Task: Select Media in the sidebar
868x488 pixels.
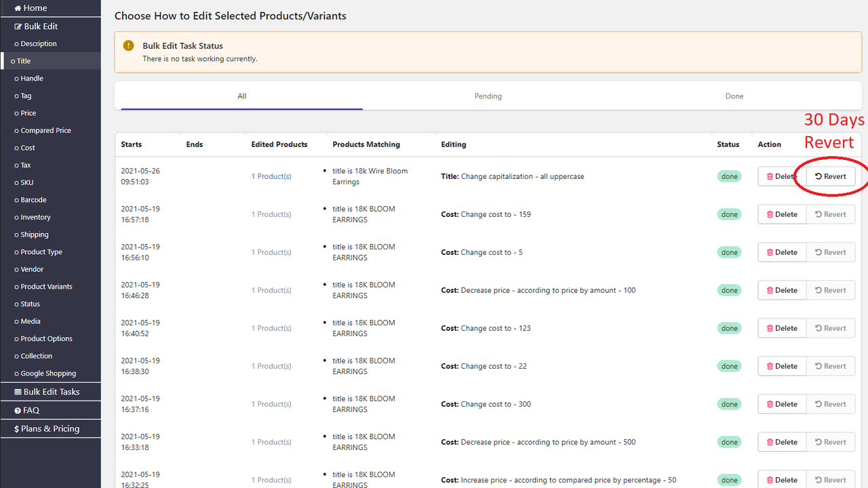Action: click(x=50, y=321)
